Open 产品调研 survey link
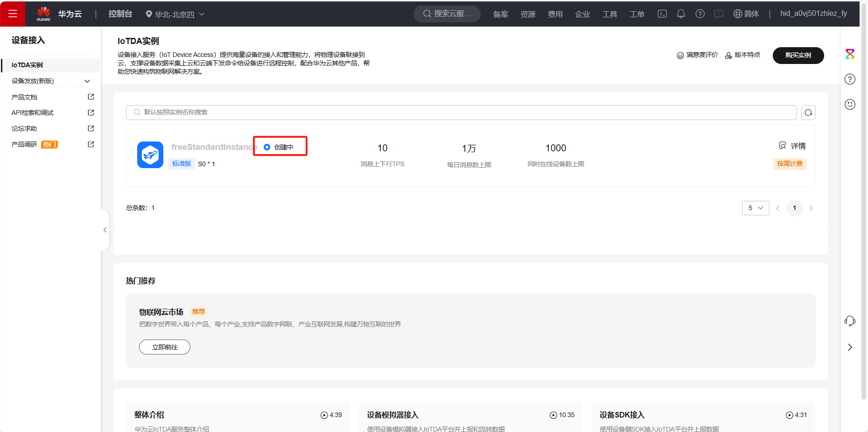The height and width of the screenshot is (432, 868). coord(24,144)
